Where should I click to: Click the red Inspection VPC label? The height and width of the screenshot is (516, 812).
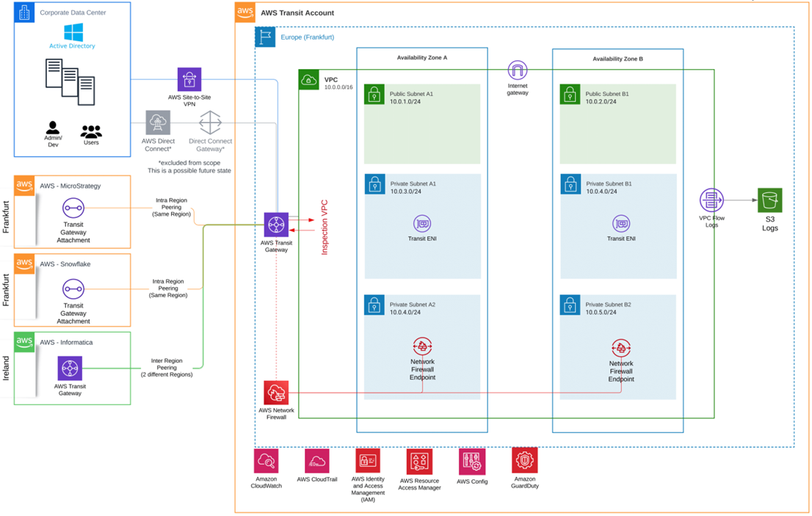pos(325,228)
